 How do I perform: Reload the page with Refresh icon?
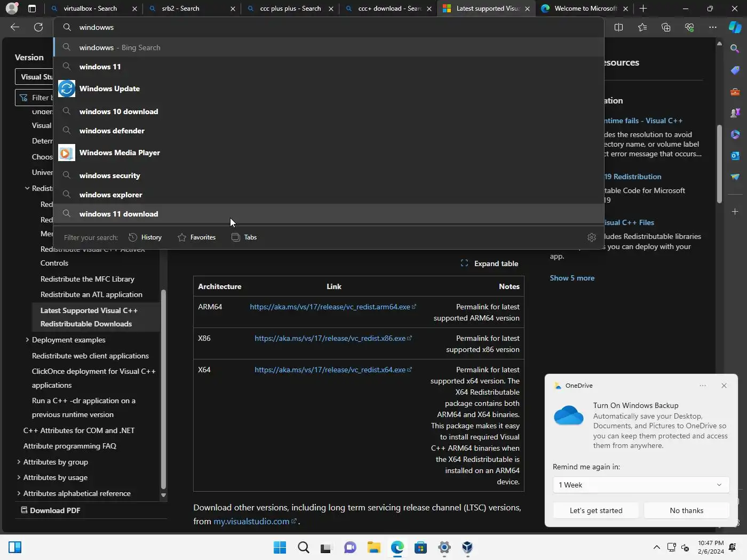(x=38, y=27)
